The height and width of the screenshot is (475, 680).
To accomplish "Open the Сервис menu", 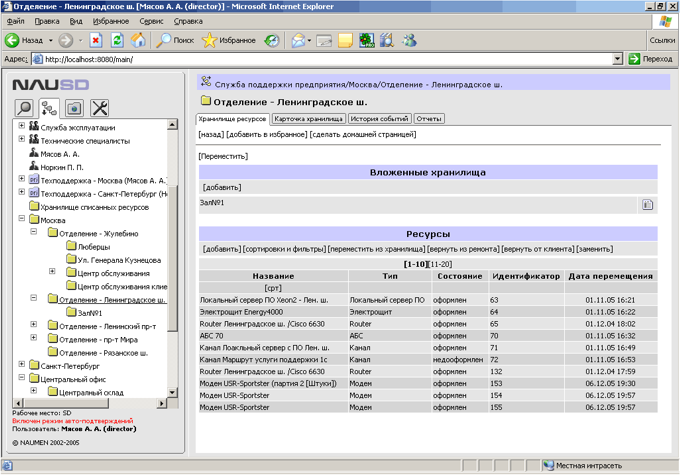I will pos(151,21).
